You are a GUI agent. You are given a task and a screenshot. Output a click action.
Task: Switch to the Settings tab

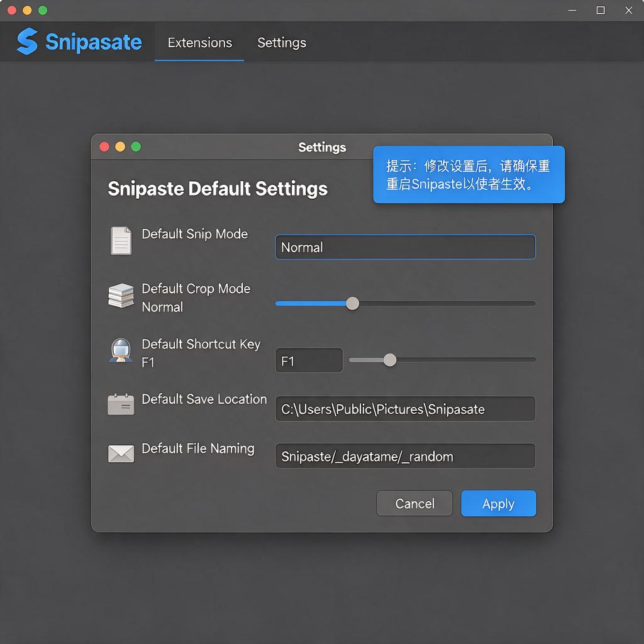point(282,43)
